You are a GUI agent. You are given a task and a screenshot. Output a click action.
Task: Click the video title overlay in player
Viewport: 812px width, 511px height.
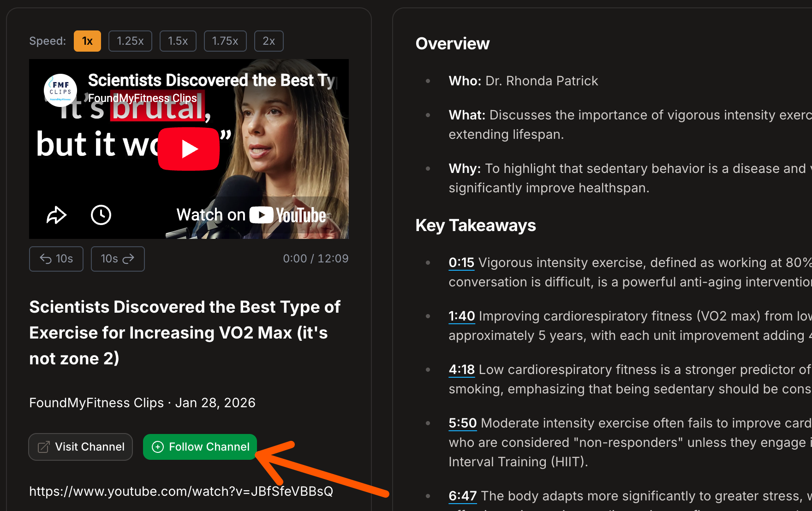[212, 80]
